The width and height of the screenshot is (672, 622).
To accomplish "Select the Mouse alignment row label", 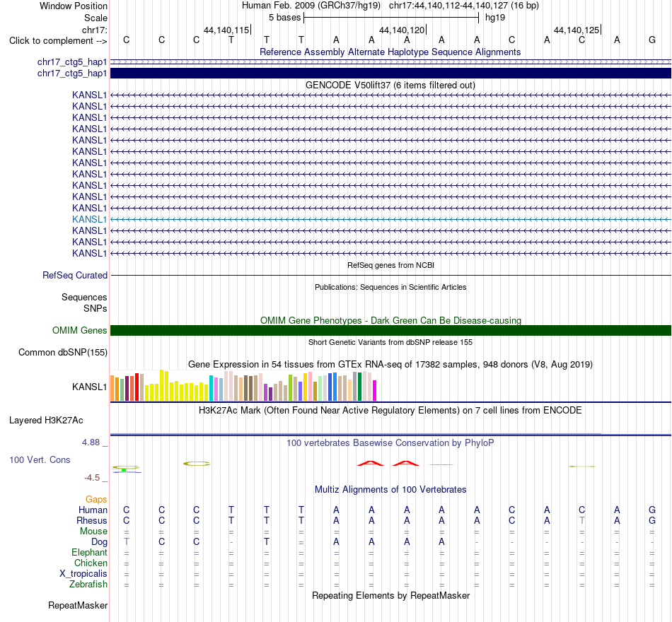I will pos(93,532).
